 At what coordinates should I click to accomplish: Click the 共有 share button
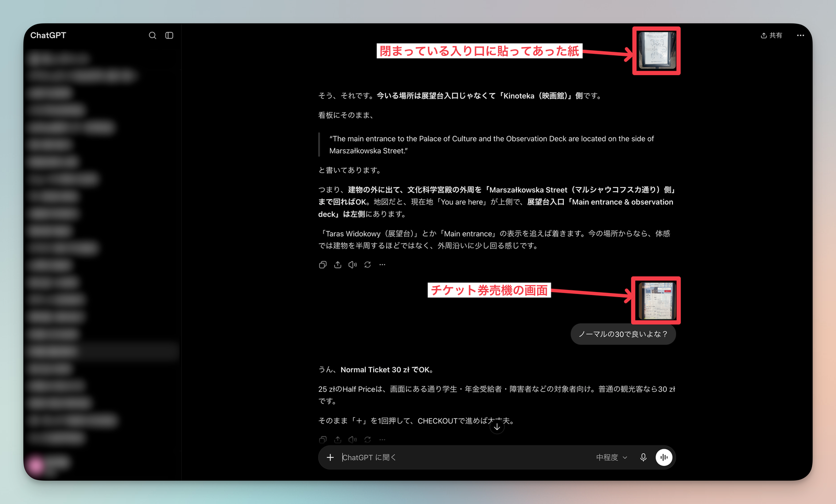(772, 36)
